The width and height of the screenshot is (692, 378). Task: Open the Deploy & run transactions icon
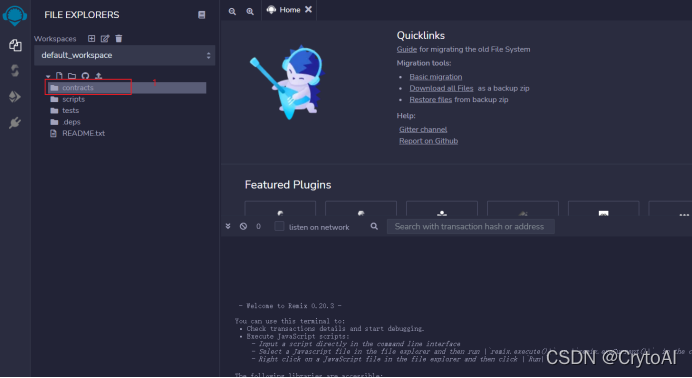pos(15,97)
